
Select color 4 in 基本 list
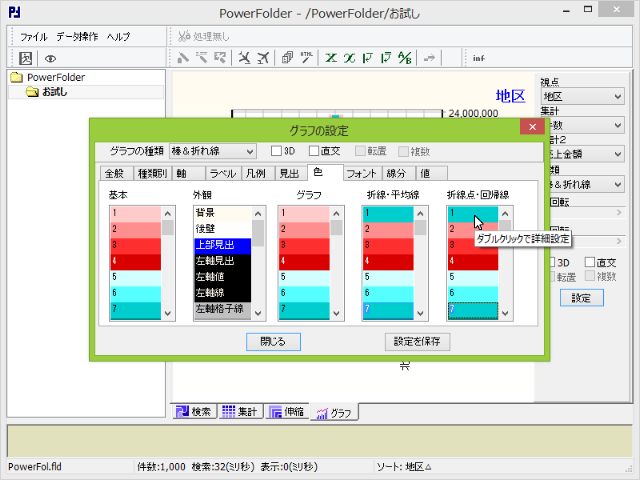[136, 261]
